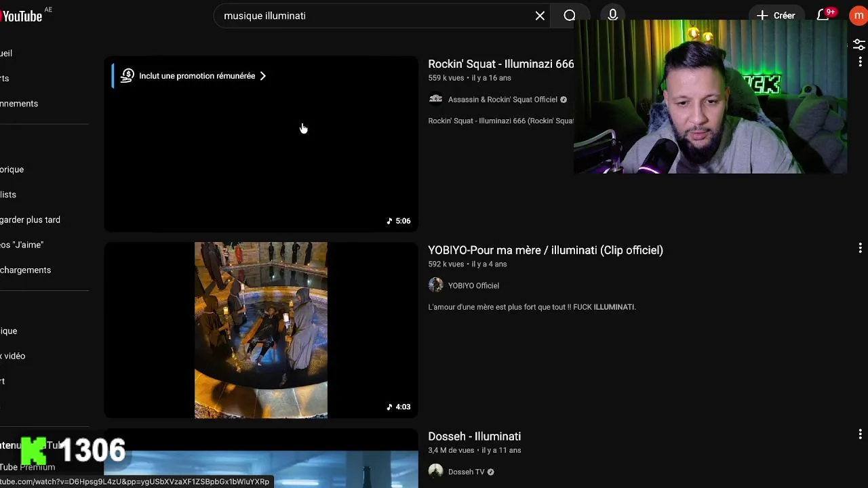Open the notifications bell
Viewport: 868px width, 488px height.
click(x=823, y=15)
